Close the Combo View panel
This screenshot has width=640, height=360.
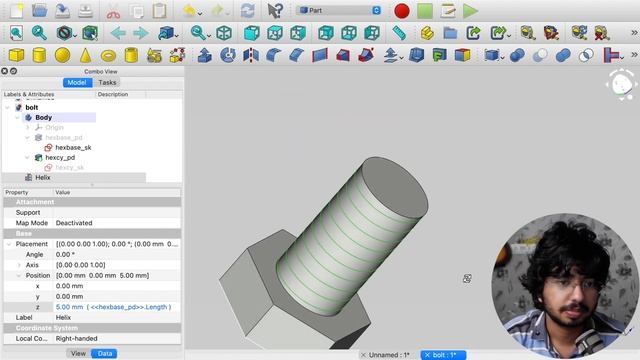4,71
